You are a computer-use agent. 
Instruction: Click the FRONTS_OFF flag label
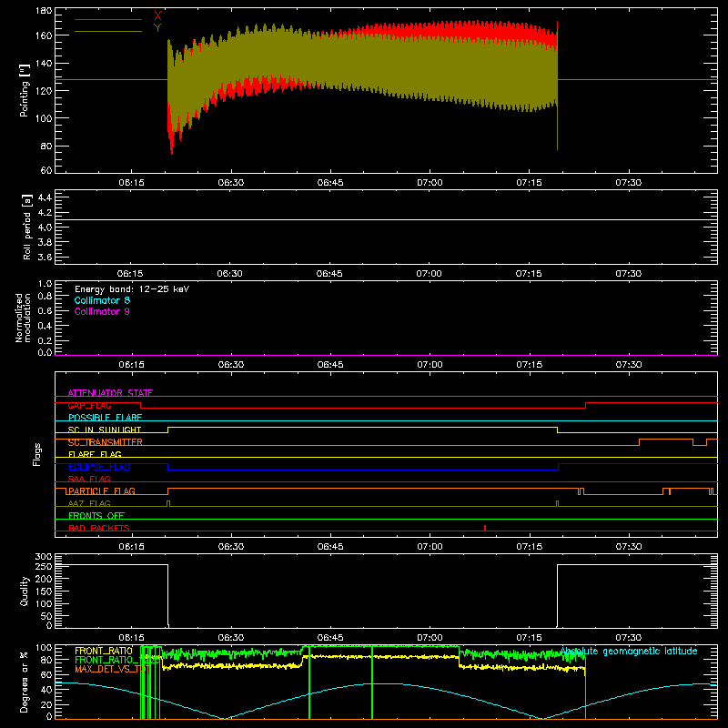pos(96,516)
